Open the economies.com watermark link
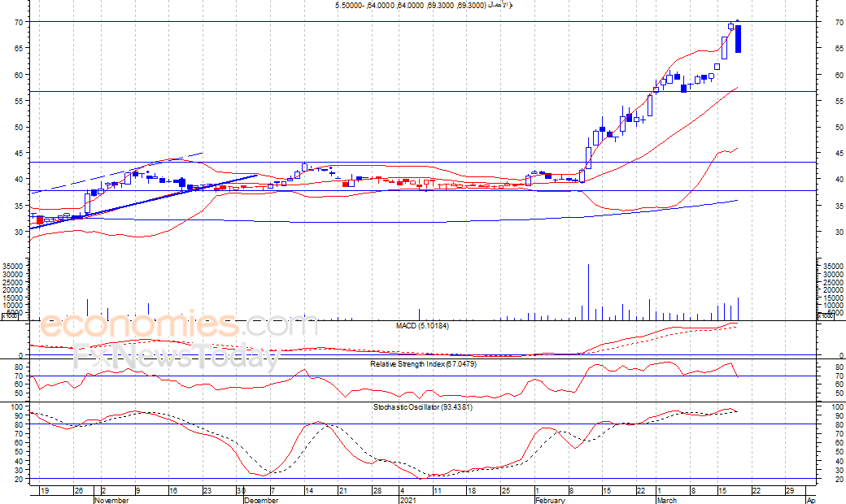The image size is (846, 504). coord(179,326)
